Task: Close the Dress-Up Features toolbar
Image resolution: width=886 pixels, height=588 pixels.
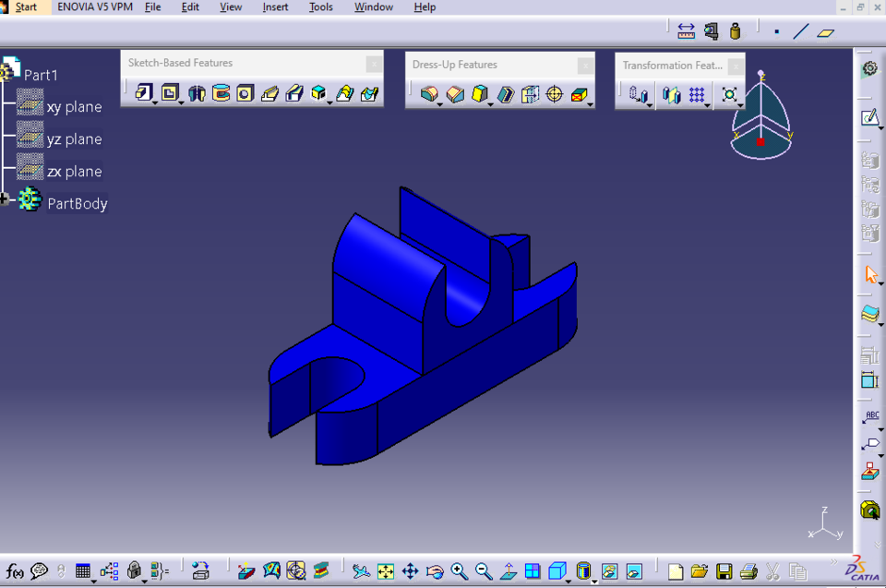Action: pos(586,65)
